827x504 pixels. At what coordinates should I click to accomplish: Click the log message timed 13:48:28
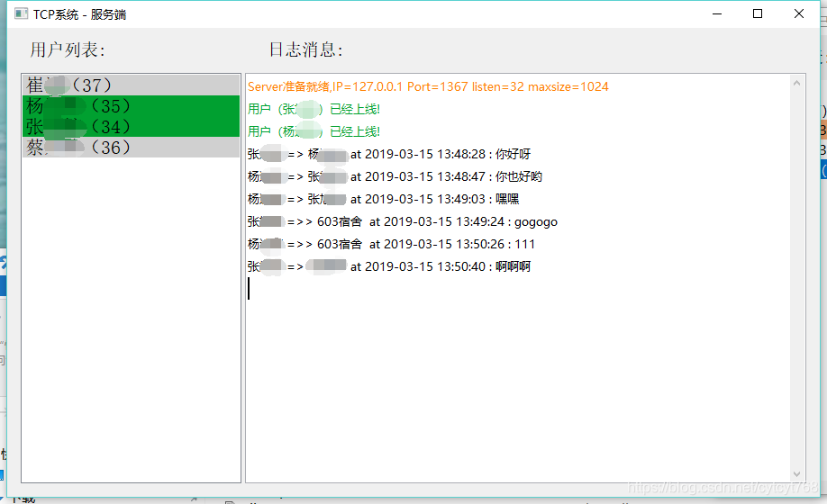point(389,154)
